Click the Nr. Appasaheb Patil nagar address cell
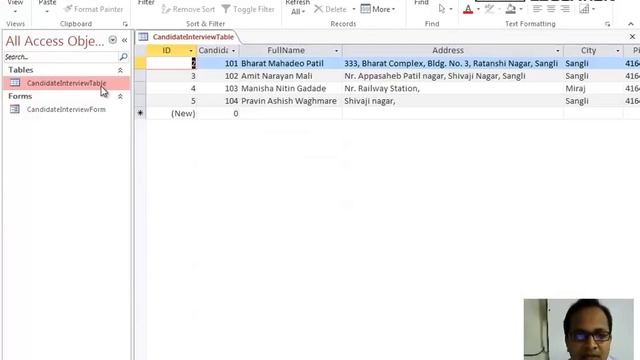Image resolution: width=640 pixels, height=360 pixels. point(453,76)
